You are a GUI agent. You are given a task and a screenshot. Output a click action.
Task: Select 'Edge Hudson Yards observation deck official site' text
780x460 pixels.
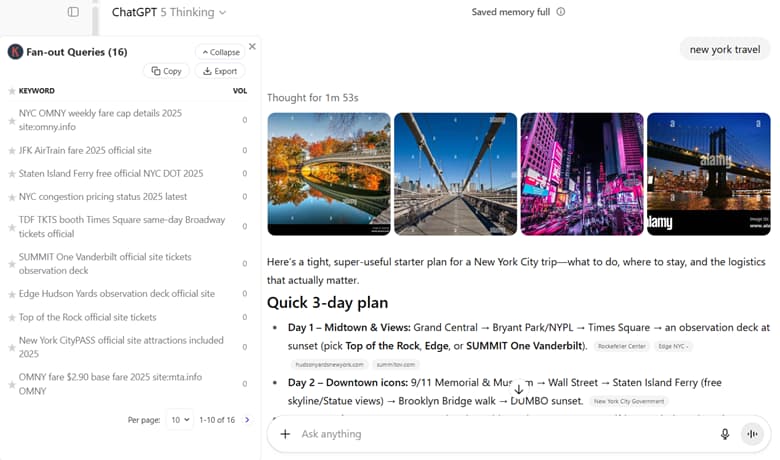(117, 293)
